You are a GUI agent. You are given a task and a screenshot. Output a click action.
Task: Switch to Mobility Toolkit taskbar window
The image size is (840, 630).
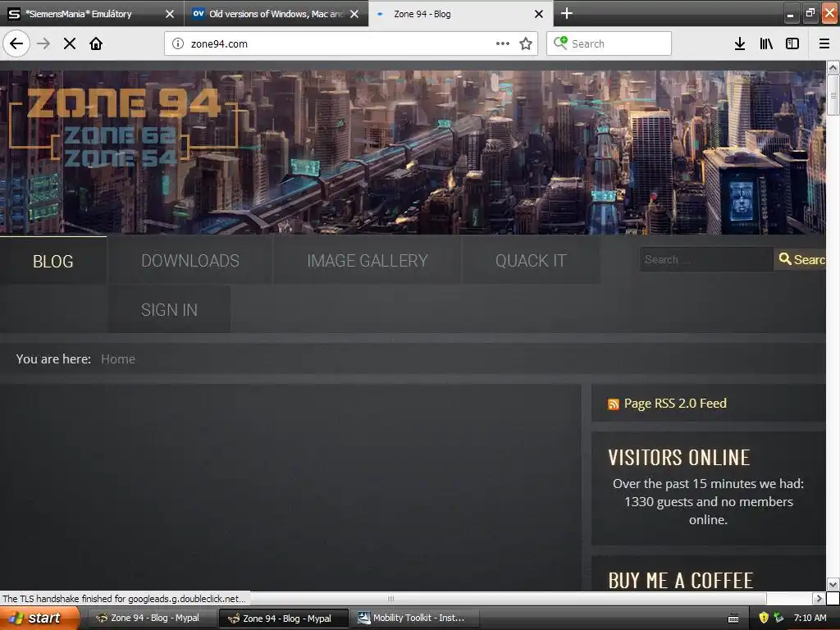[413, 618]
